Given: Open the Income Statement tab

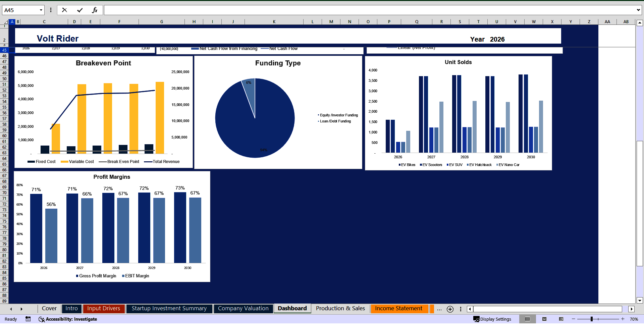Looking at the screenshot, I should pyautogui.click(x=398, y=309).
